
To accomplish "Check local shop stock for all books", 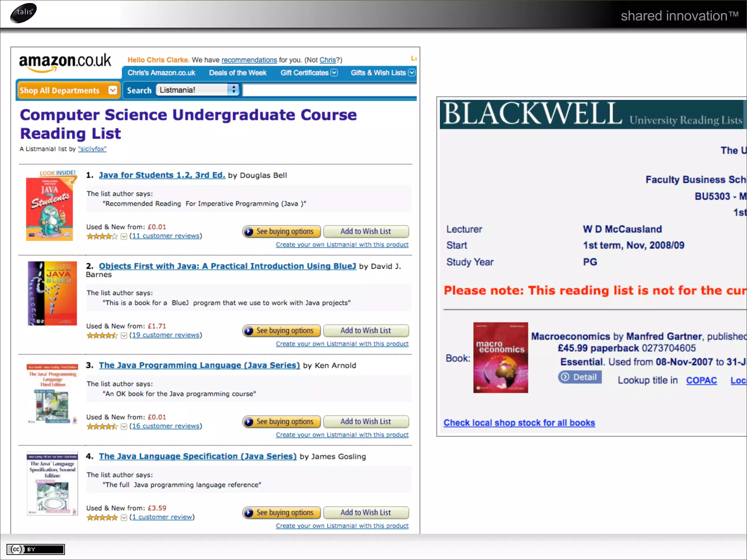I will (x=519, y=423).
